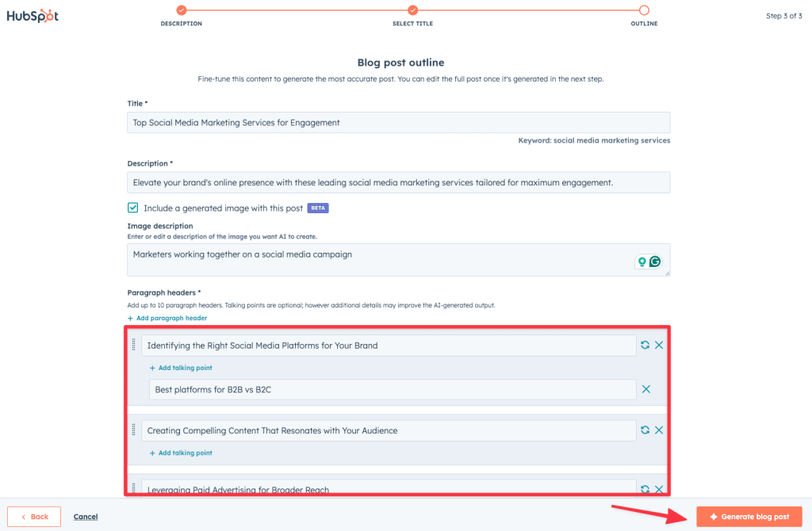The image size is (812, 531).
Task: Uncheck 'Include a generated image with this post'
Action: (x=133, y=208)
